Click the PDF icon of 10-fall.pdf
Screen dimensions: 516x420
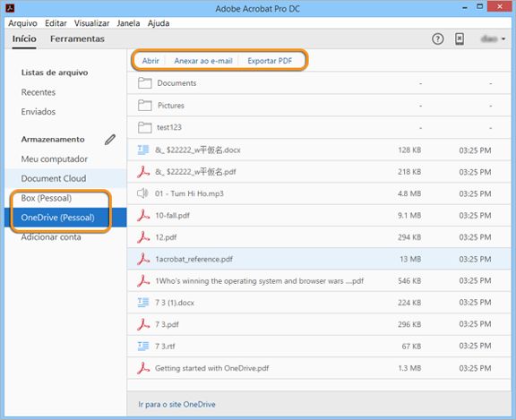click(x=143, y=216)
